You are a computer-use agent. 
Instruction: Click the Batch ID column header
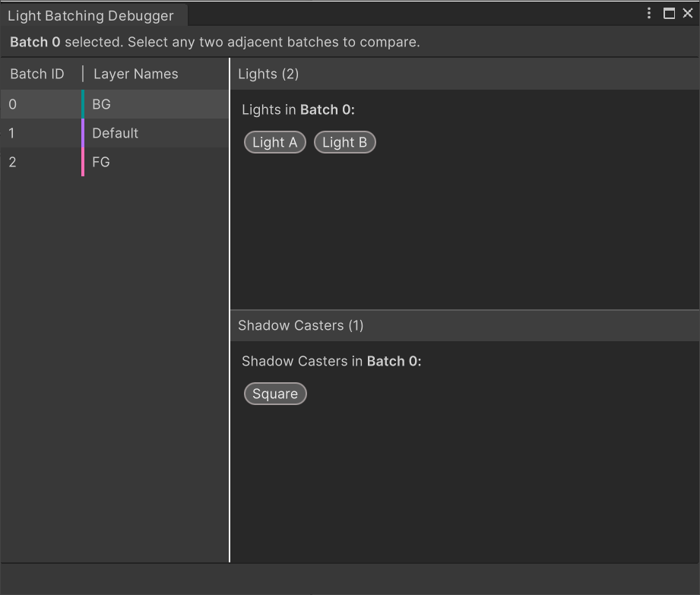coord(36,74)
